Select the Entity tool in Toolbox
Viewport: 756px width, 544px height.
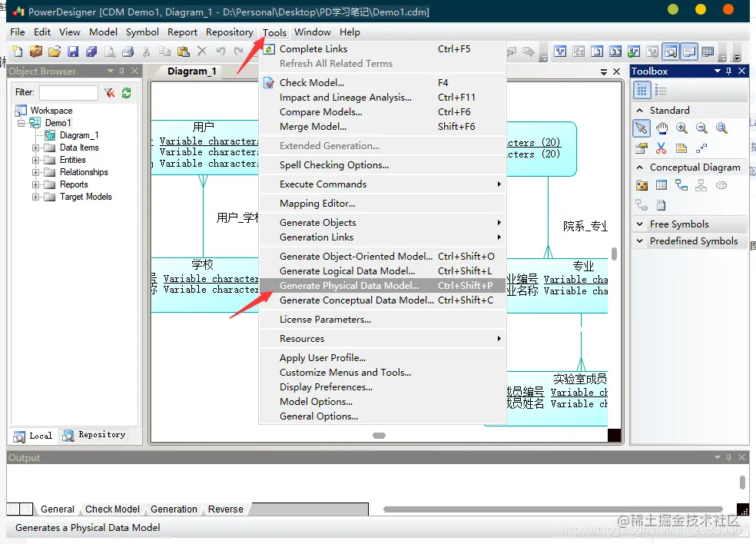click(x=661, y=185)
